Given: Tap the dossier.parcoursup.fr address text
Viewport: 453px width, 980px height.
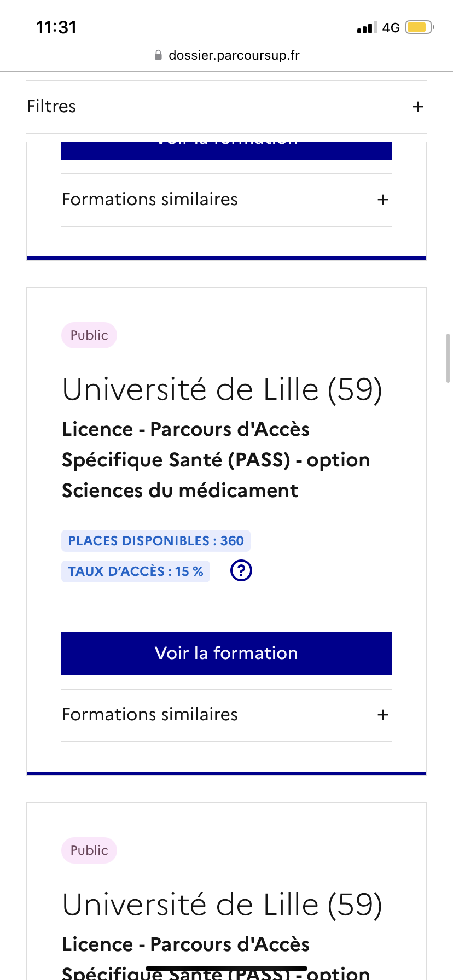Looking at the screenshot, I should click(x=234, y=55).
